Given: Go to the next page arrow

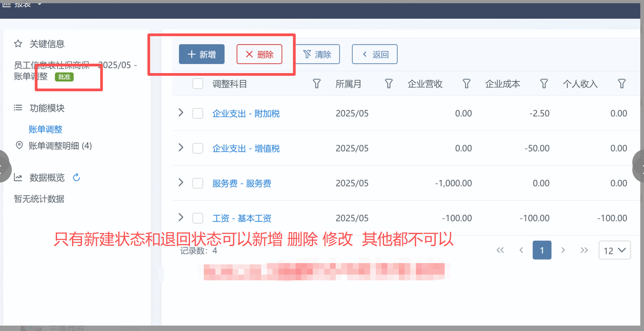Looking at the screenshot, I should coord(563,250).
